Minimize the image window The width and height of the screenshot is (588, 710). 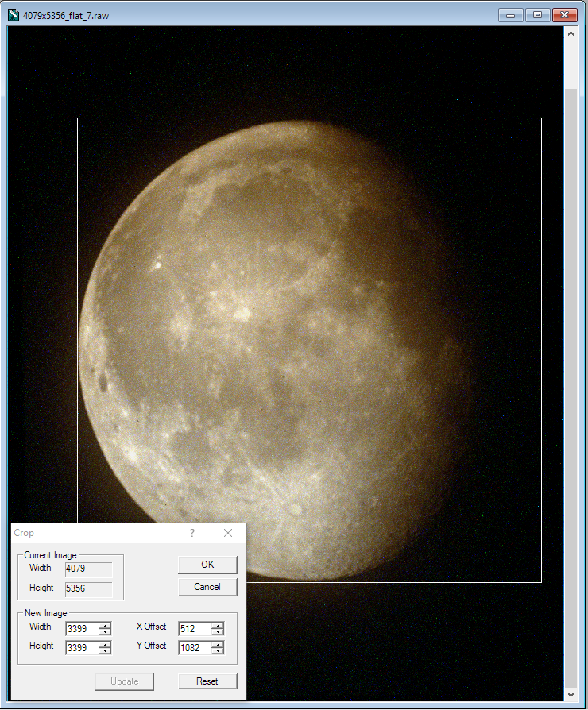(511, 15)
